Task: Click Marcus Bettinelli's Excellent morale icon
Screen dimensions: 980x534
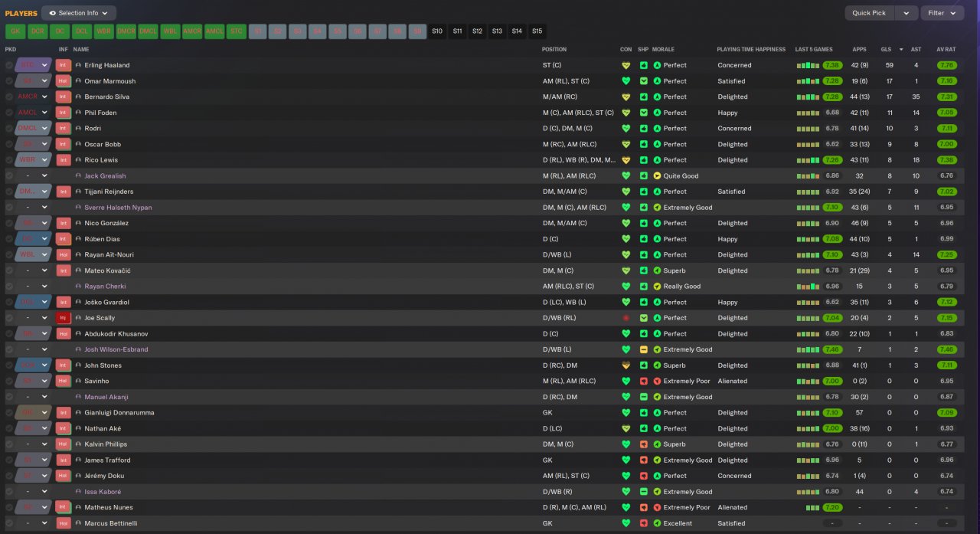Action: tap(657, 523)
